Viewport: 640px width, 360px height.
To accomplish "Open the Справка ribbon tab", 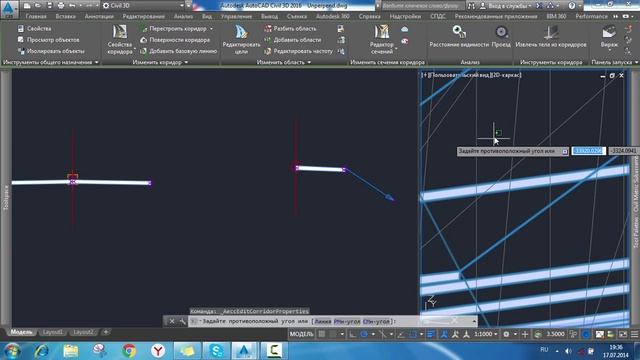I will click(x=369, y=17).
